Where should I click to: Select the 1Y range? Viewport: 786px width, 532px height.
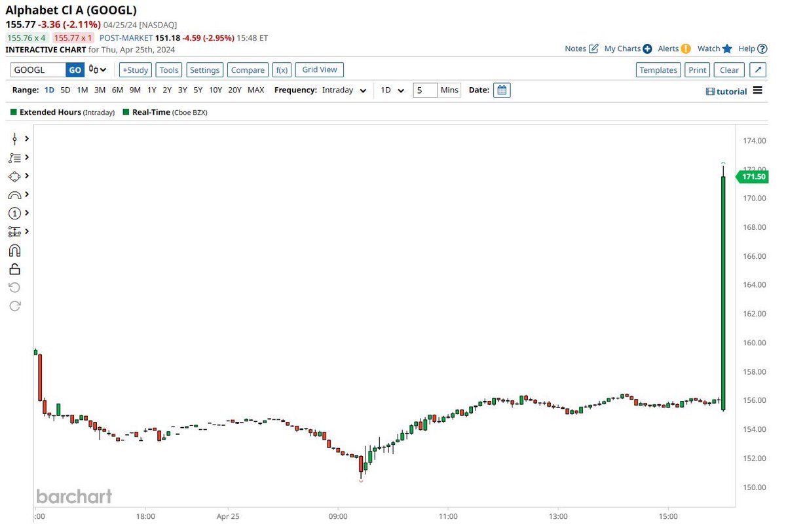pyautogui.click(x=151, y=90)
